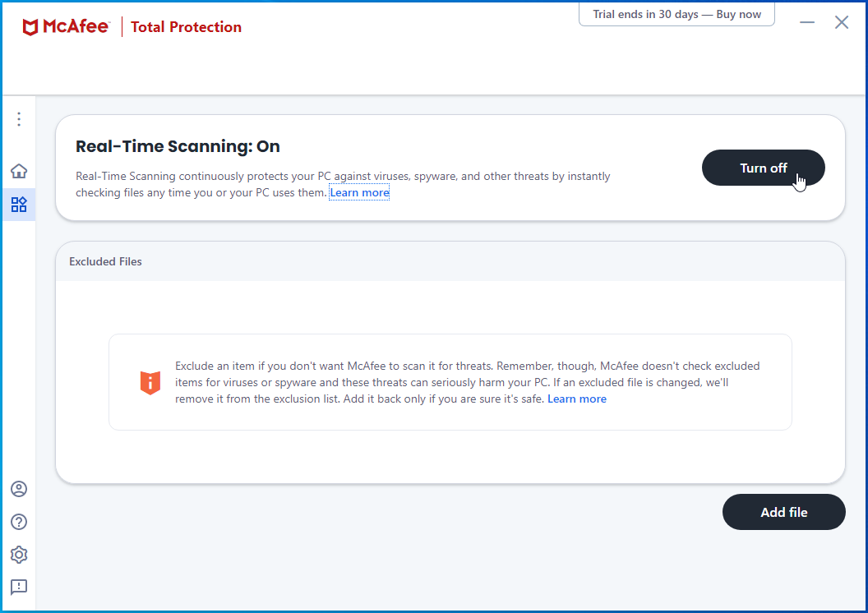Open the three-dot sidebar menu

point(19,119)
